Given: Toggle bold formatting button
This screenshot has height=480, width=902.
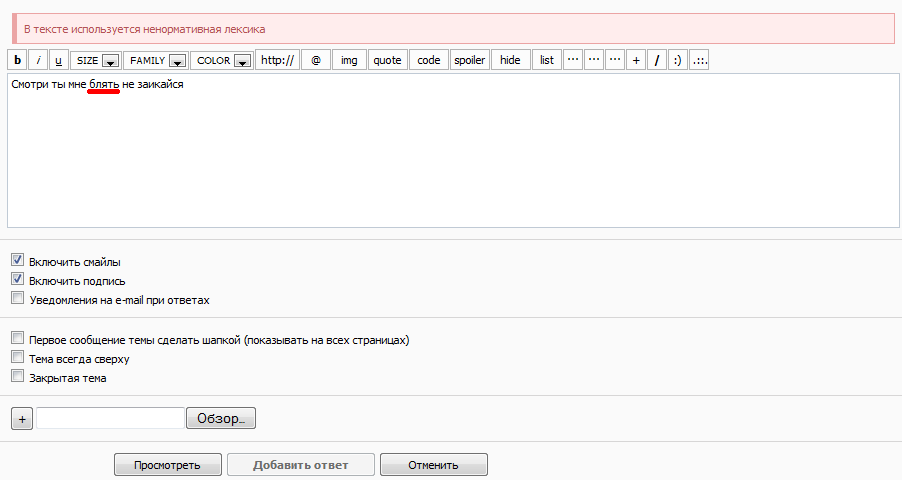Looking at the screenshot, I should (x=17, y=60).
